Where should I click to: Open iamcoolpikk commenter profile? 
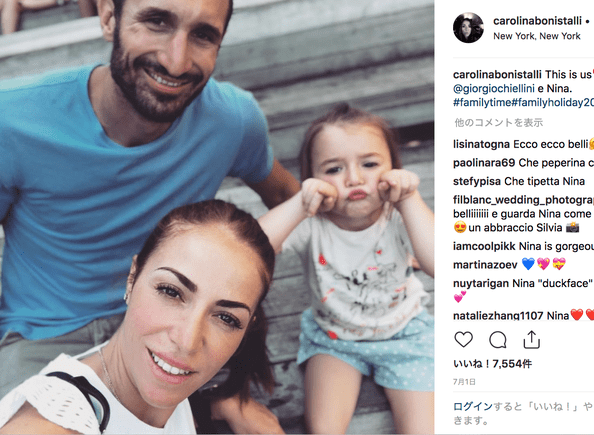(484, 246)
